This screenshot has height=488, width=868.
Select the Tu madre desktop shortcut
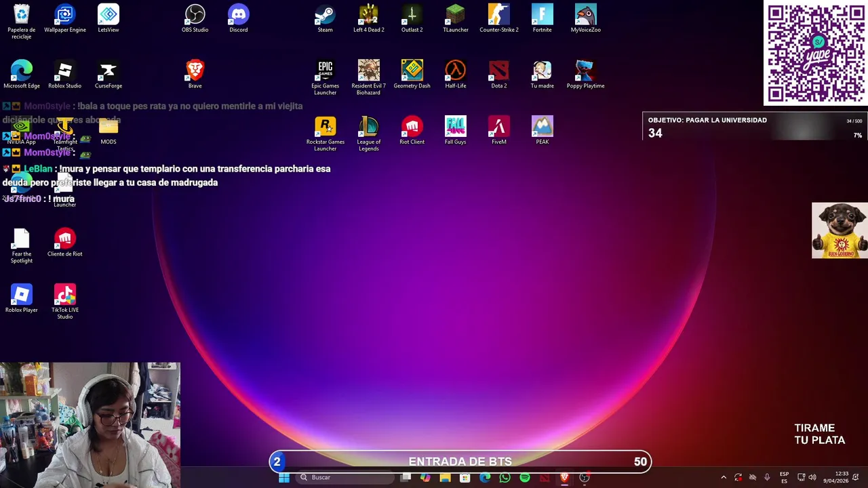point(542,75)
